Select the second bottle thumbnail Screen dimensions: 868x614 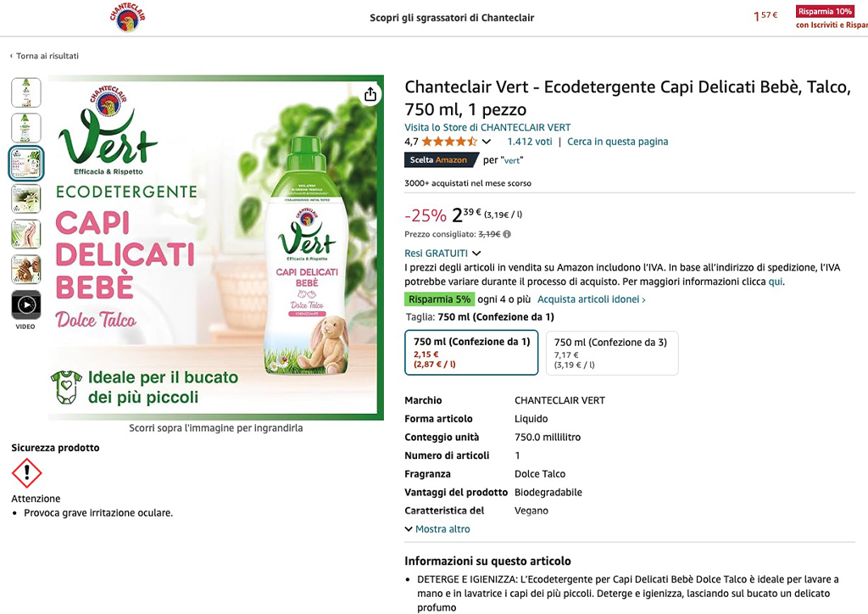[26, 128]
